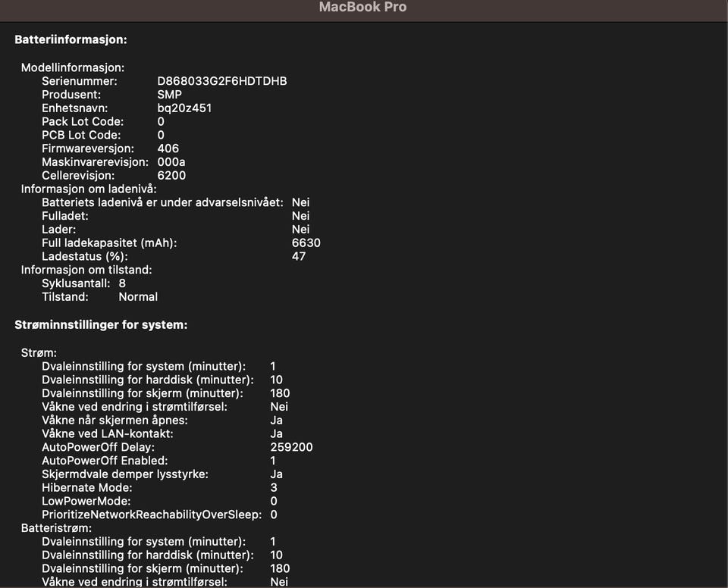Select the Batteriinformasjon heading
The width and height of the screenshot is (728, 588).
[x=71, y=40]
